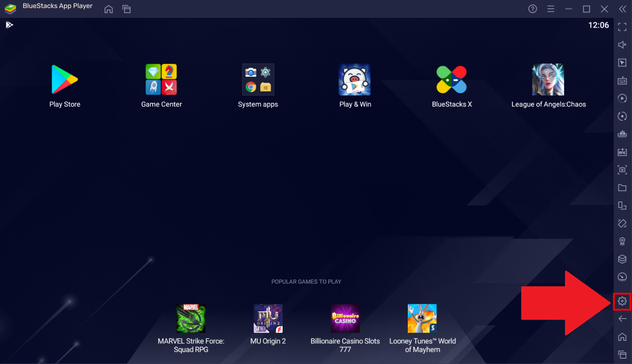Screen dimensions: 632x364
Task: Collapse the sidebar with double chevron
Action: [x=622, y=9]
